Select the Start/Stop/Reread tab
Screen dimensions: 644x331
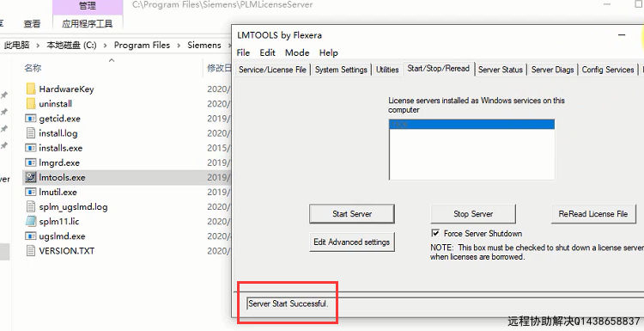tap(438, 69)
